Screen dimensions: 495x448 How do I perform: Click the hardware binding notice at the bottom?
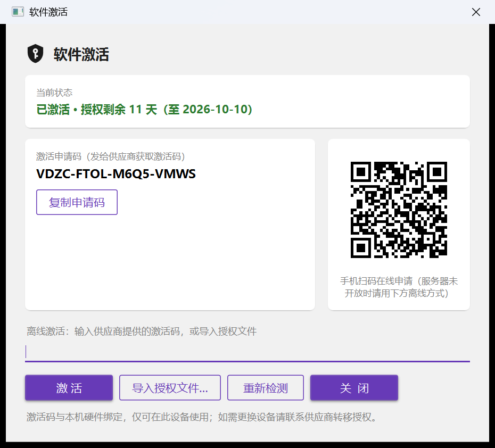click(202, 417)
